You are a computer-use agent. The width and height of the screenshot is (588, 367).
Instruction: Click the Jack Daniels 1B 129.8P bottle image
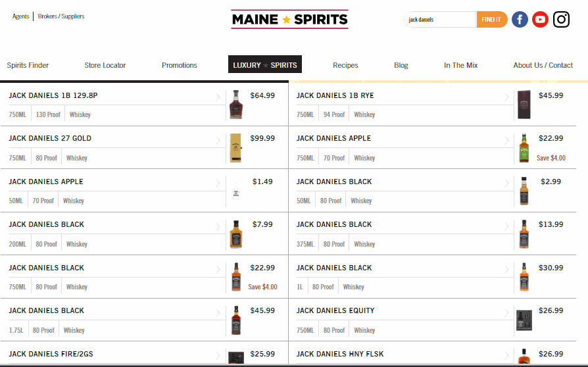pos(236,104)
